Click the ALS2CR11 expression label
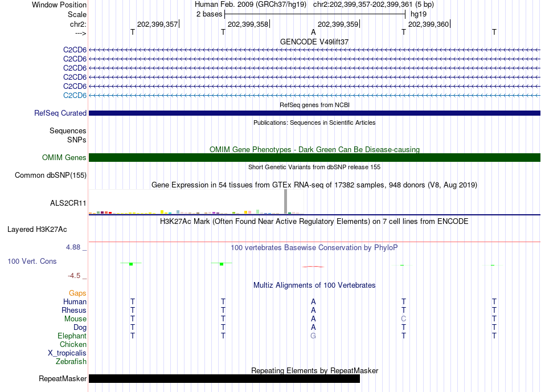 pos(68,203)
